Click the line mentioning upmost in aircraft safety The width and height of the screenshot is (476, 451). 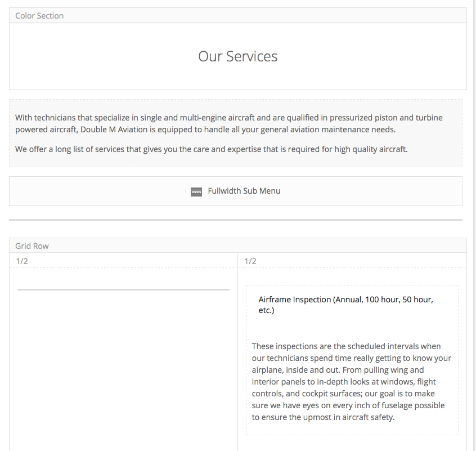tap(323, 417)
